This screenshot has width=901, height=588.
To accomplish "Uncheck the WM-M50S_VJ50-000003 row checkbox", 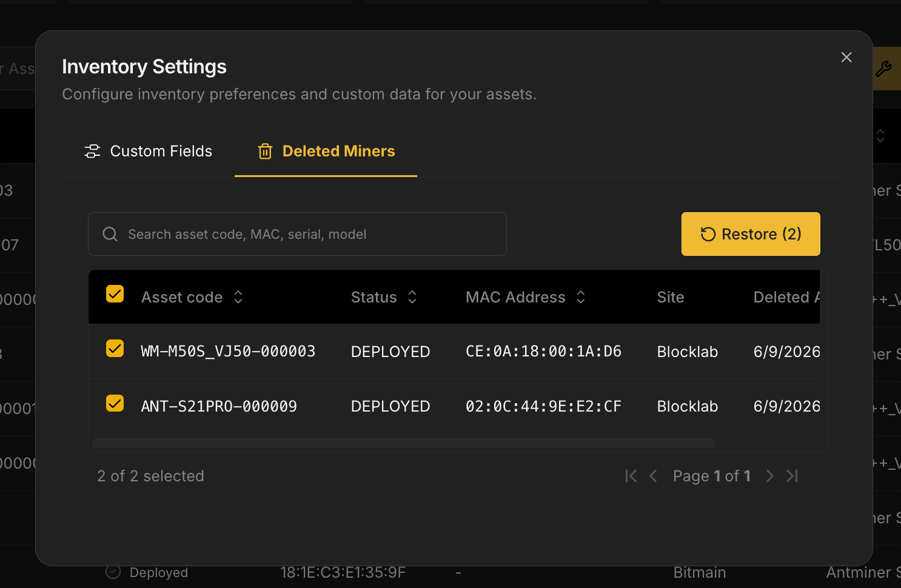I will [115, 349].
